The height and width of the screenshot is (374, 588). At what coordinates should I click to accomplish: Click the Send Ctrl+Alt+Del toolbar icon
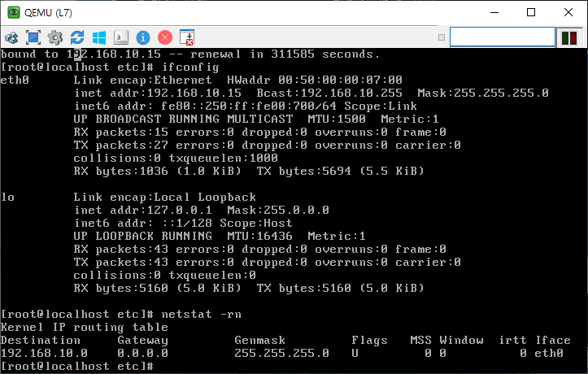pyautogui.click(x=11, y=37)
